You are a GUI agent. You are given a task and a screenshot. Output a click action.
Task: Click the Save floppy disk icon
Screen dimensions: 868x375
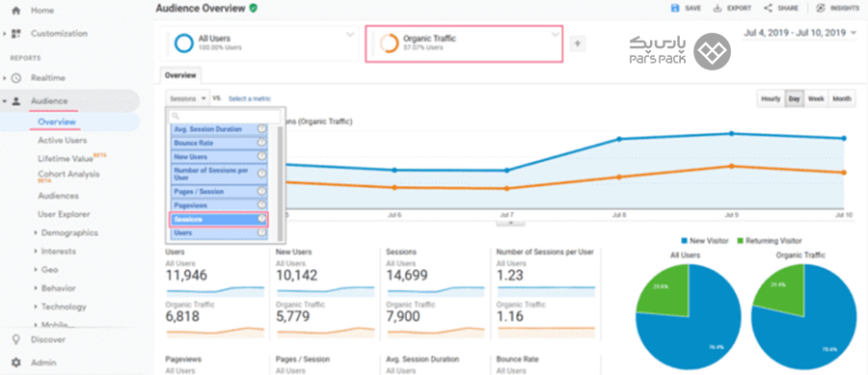675,9
